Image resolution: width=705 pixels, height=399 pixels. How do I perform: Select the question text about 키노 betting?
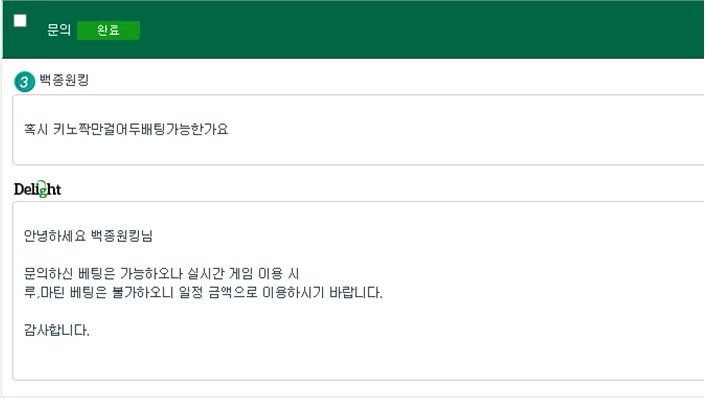coord(126,130)
